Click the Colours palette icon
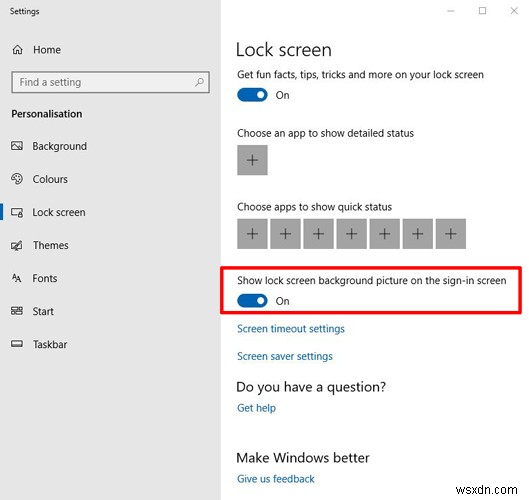The width and height of the screenshot is (529, 500). point(17,179)
